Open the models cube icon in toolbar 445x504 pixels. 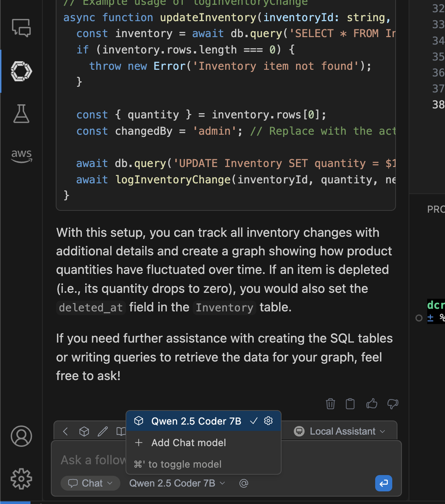84,431
